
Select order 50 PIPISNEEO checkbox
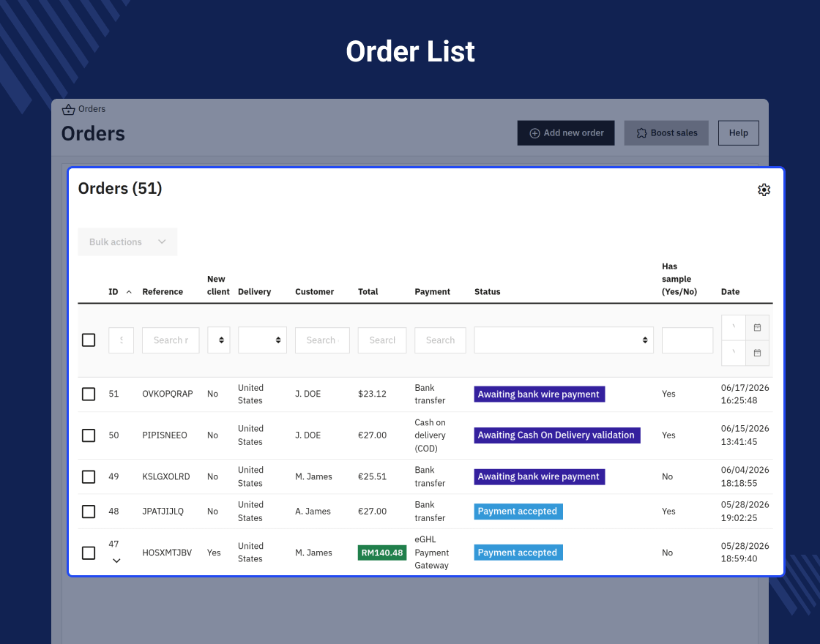pos(89,435)
